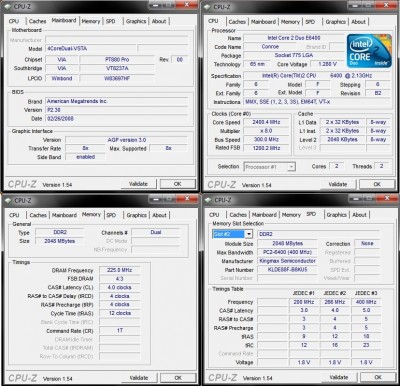Open SPD tab in the Memory window
Screen dimensions: 400x386
(x=111, y=215)
